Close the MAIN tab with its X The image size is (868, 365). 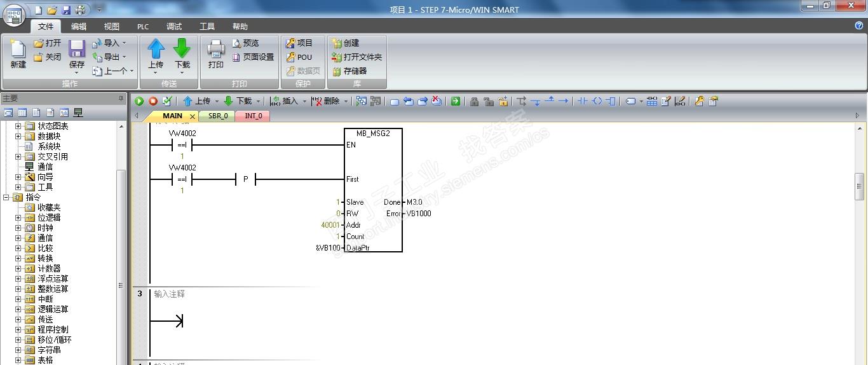[x=193, y=116]
